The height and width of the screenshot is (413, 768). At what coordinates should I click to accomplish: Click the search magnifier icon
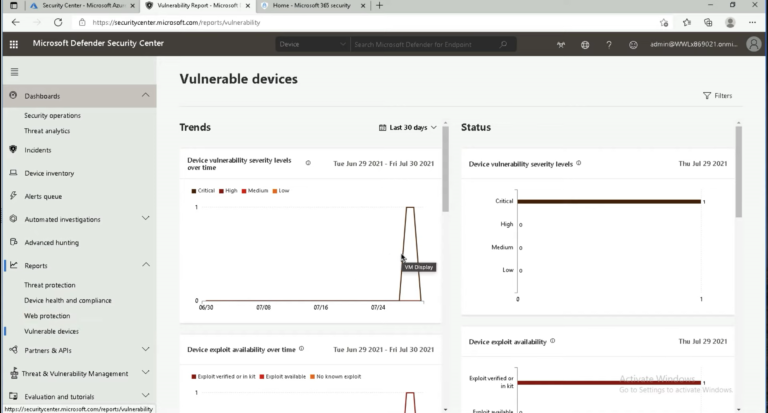tap(503, 44)
